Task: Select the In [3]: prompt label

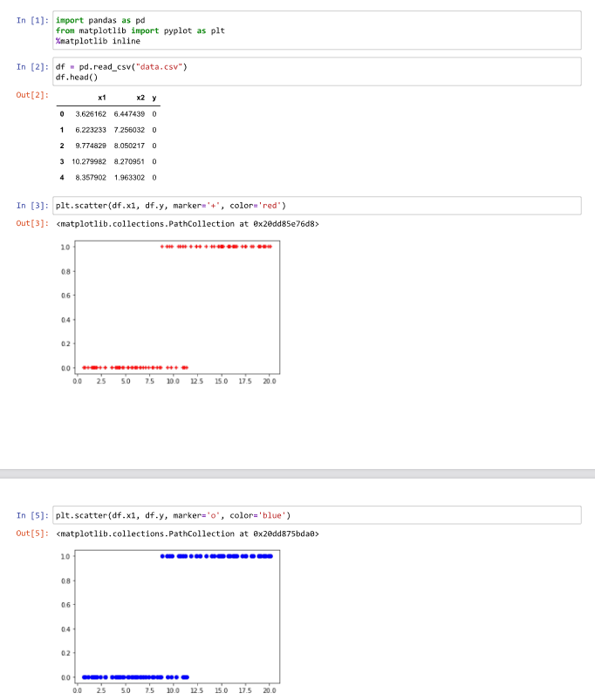Action: (32, 206)
